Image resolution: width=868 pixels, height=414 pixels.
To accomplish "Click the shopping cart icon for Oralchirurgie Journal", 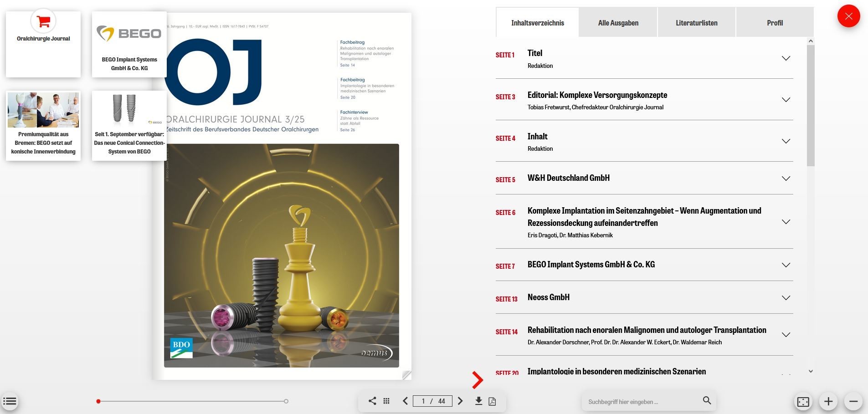I will click(x=43, y=21).
